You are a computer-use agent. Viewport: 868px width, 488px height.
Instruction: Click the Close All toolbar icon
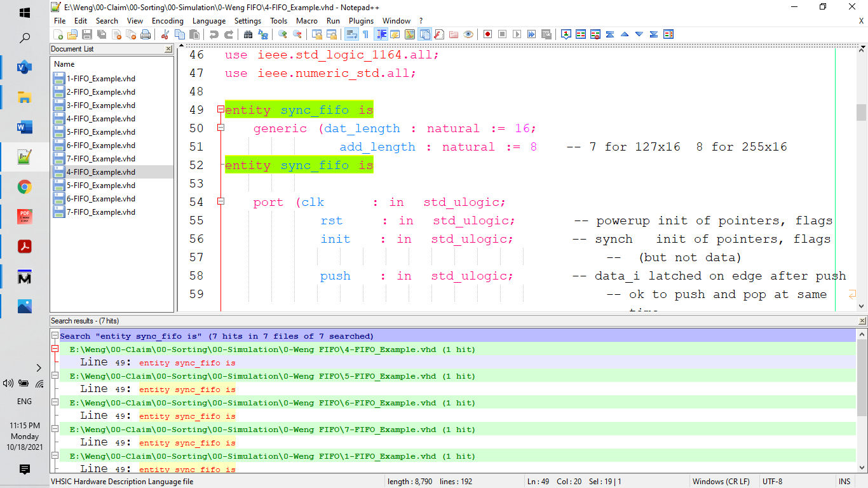131,34
